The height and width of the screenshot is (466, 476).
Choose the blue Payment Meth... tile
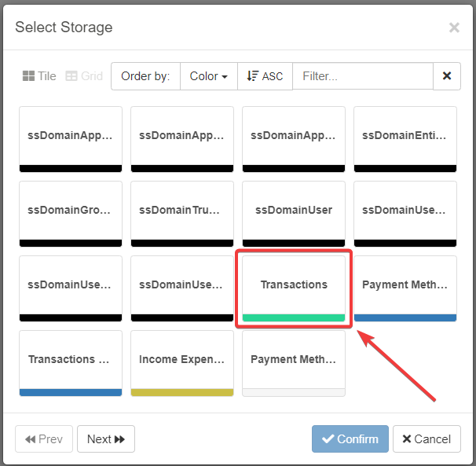point(405,284)
